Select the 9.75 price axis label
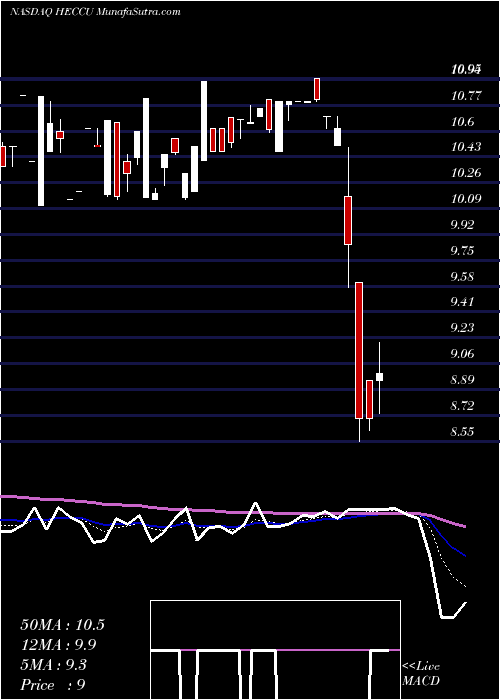The width and height of the screenshot is (500, 700). (463, 250)
